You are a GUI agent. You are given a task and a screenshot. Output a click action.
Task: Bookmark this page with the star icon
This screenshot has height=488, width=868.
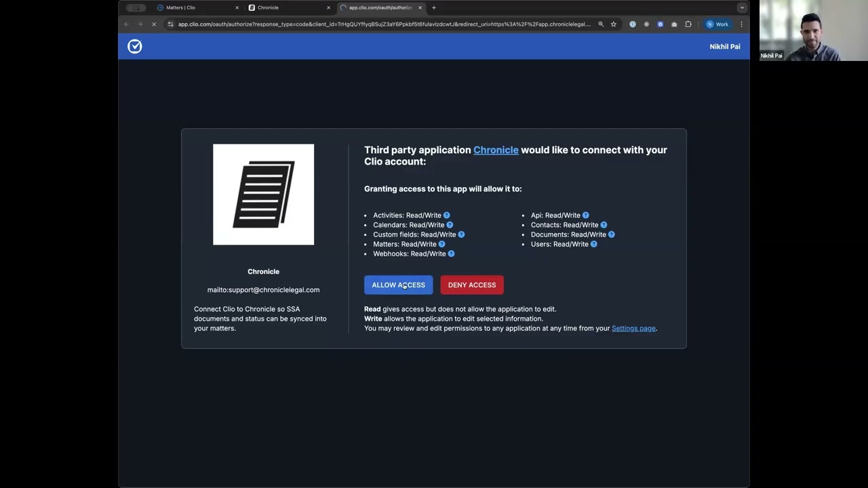pos(613,24)
